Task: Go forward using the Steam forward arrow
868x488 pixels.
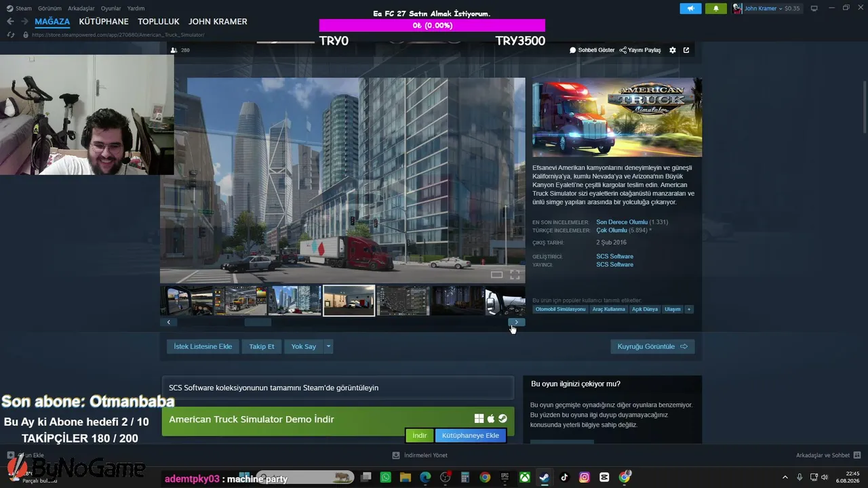Action: (x=25, y=22)
